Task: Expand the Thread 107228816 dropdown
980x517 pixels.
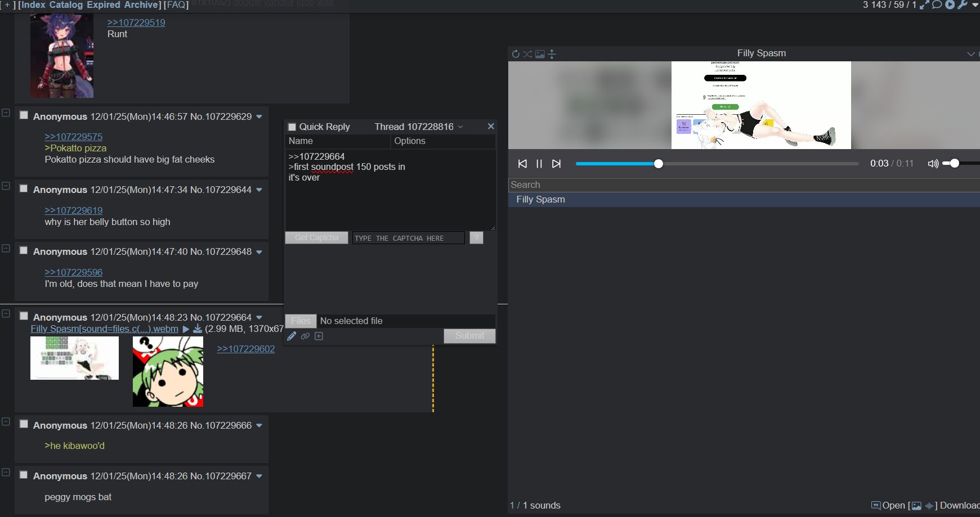Action: 460,127
